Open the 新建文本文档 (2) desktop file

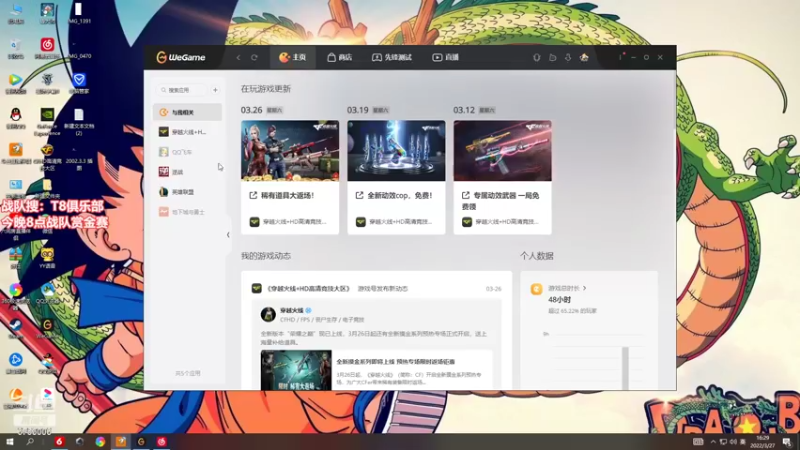79,121
